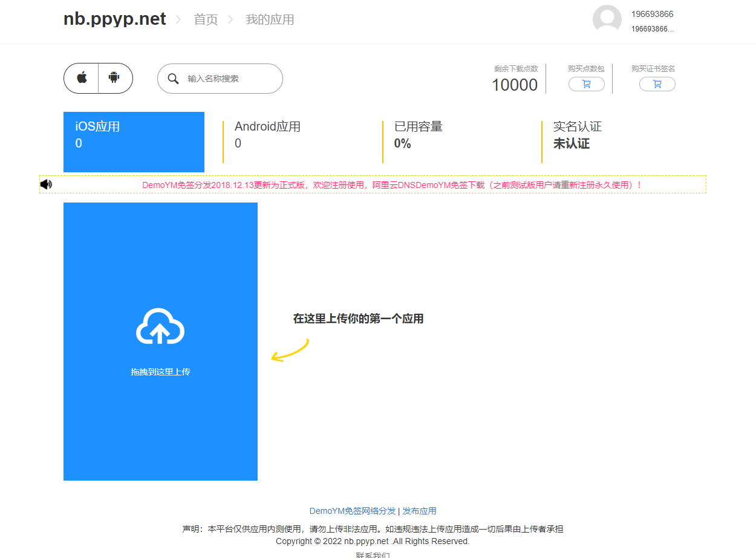Click the cloud upload icon

[160, 326]
